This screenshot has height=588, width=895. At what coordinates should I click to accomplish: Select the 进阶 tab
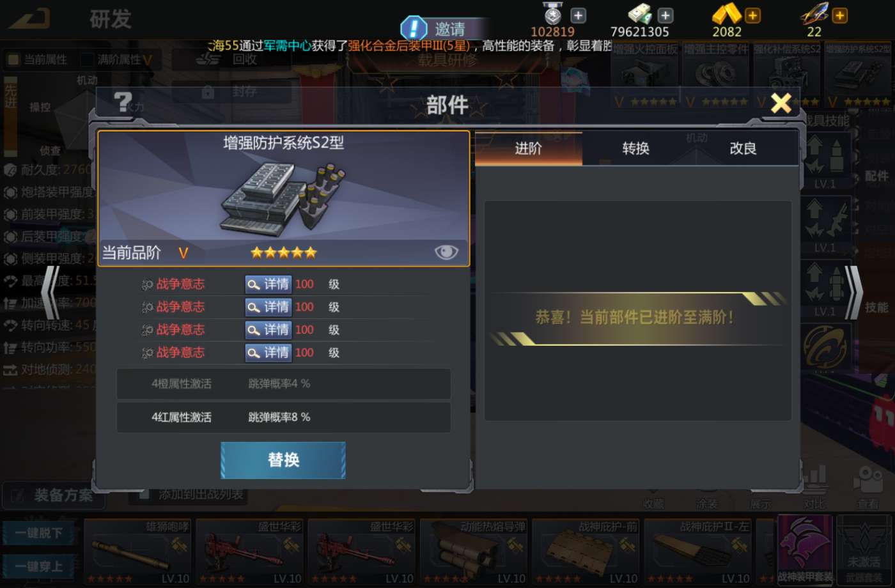tap(529, 148)
